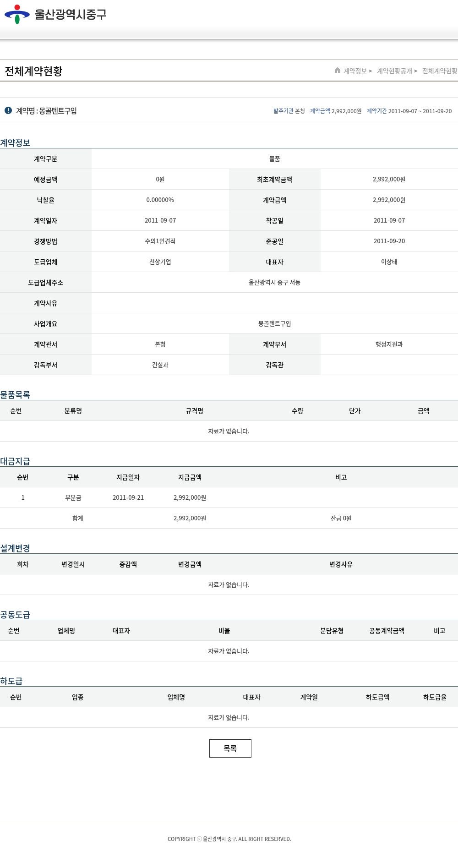Select the 대표자 name 이상태
This screenshot has width=458, height=868.
tap(389, 262)
